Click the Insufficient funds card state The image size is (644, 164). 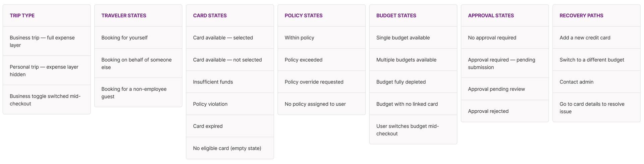coord(230,82)
